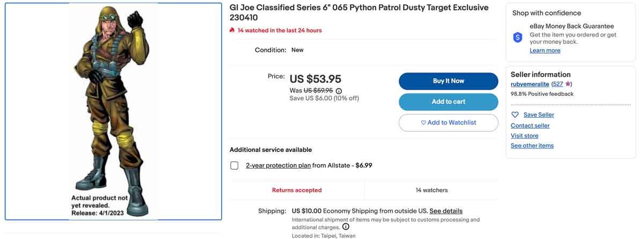Click the purple star beside seller feedback score
644x239 pixels.
pyautogui.click(x=568, y=84)
